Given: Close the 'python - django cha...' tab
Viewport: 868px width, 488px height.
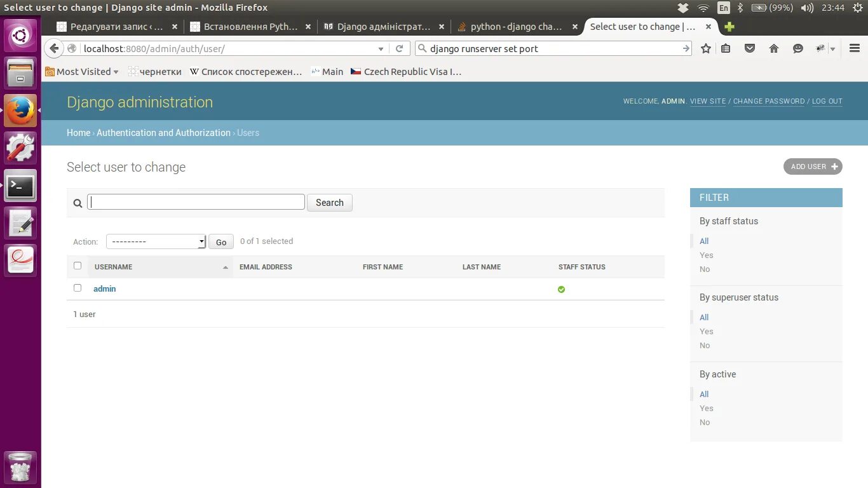Looking at the screenshot, I should coord(575,27).
